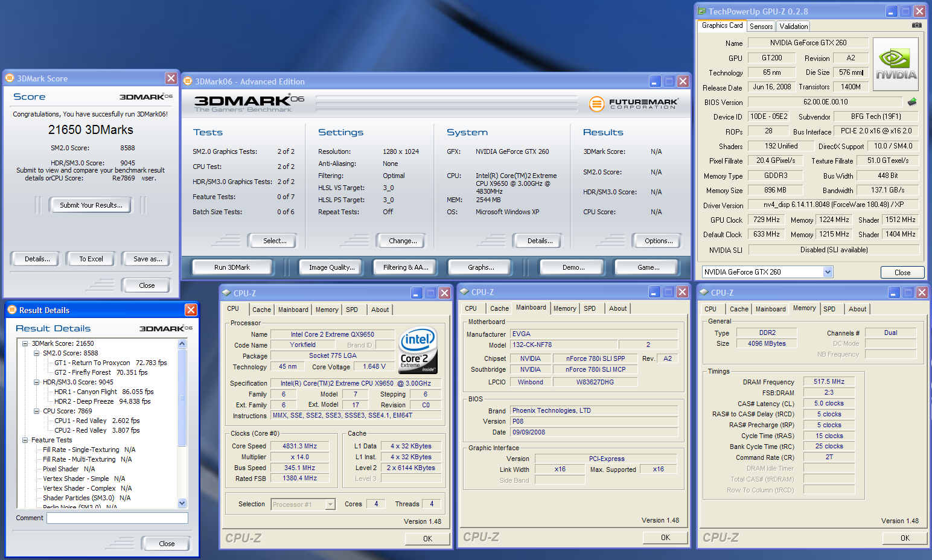Click Result Details scrollbar down arrow

pyautogui.click(x=182, y=503)
